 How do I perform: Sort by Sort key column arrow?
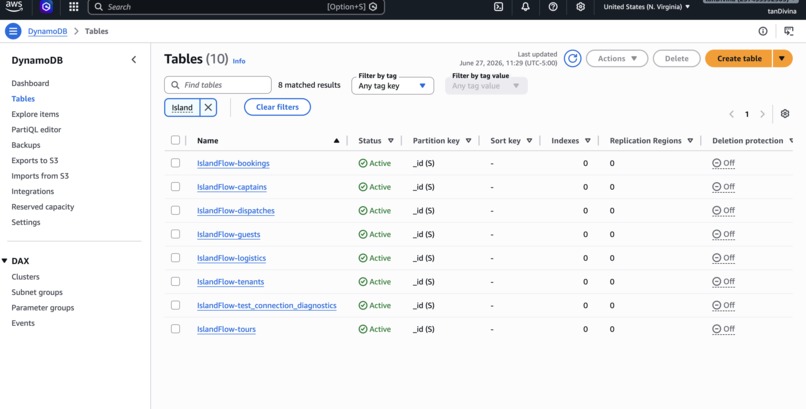click(529, 140)
